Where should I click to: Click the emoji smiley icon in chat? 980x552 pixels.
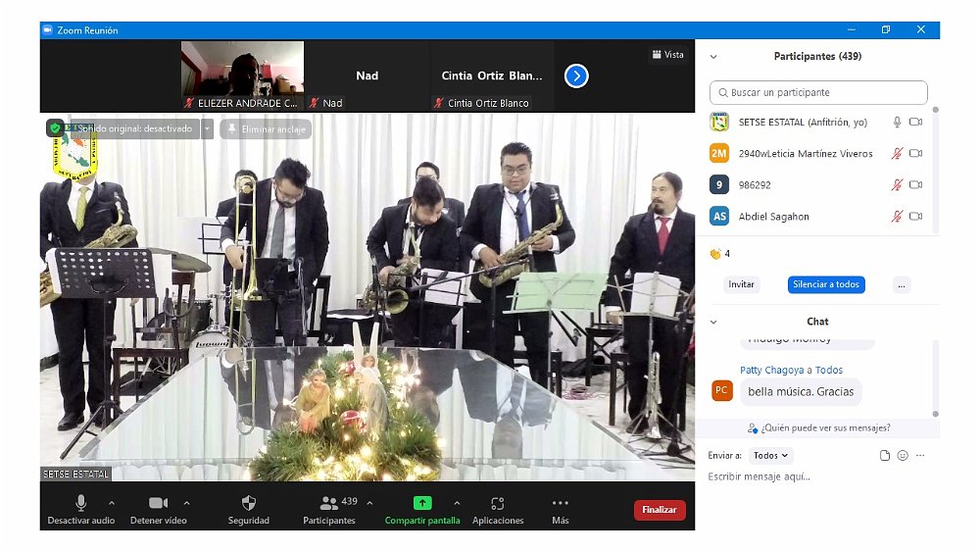tap(903, 456)
